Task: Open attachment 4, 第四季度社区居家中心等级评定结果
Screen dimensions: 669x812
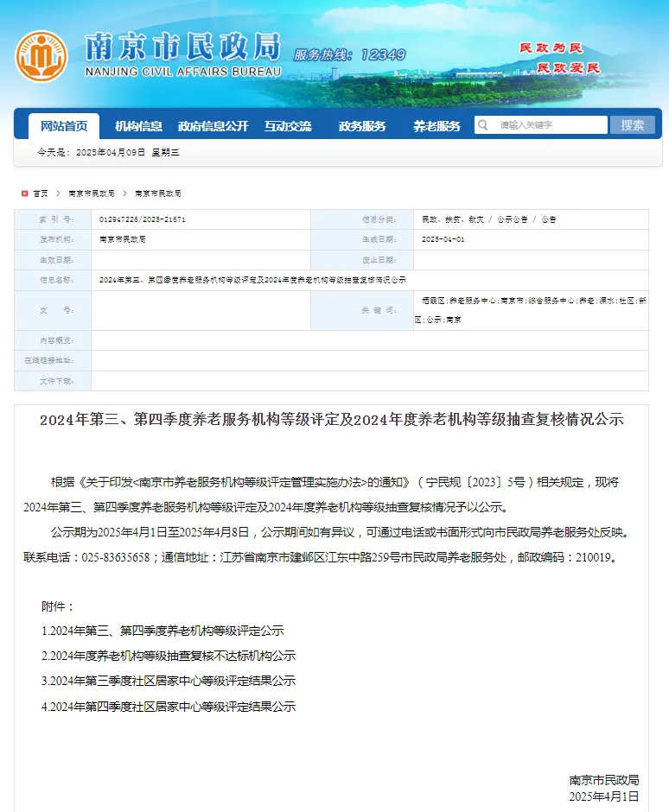Action: point(169,707)
